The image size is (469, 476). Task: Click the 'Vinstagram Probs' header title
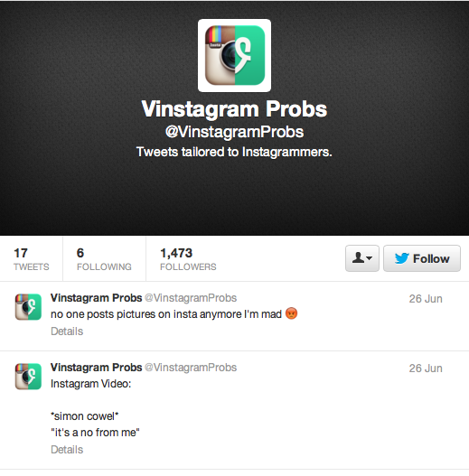click(x=234, y=108)
